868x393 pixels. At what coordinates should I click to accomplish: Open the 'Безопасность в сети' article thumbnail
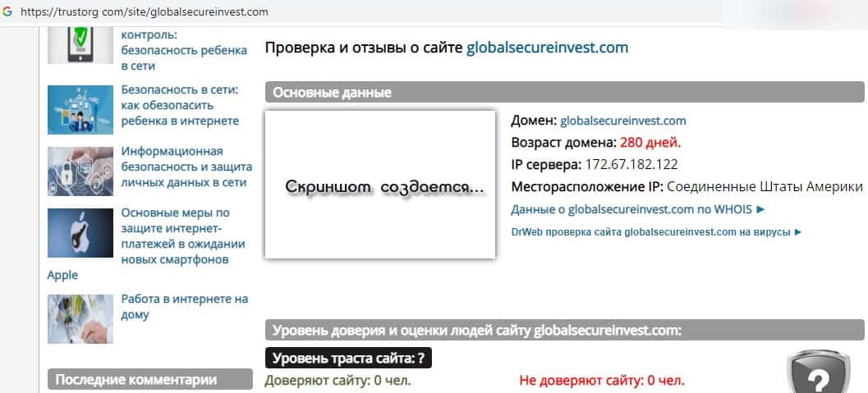point(80,109)
